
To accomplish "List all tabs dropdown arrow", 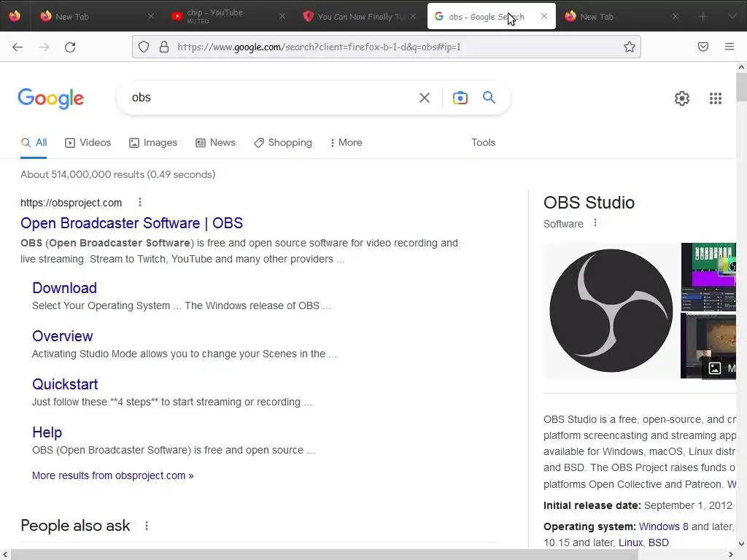I will click(x=732, y=16).
